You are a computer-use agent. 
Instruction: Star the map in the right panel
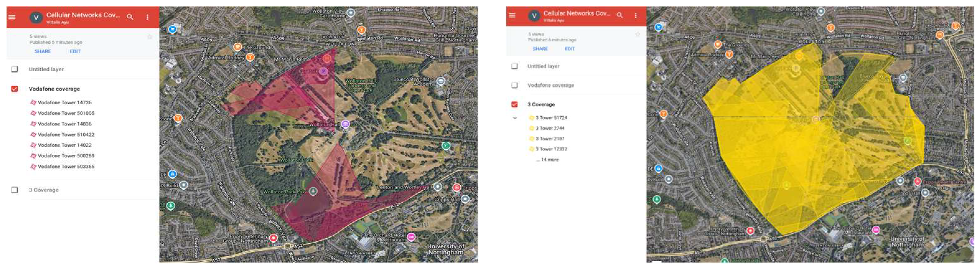point(637,35)
